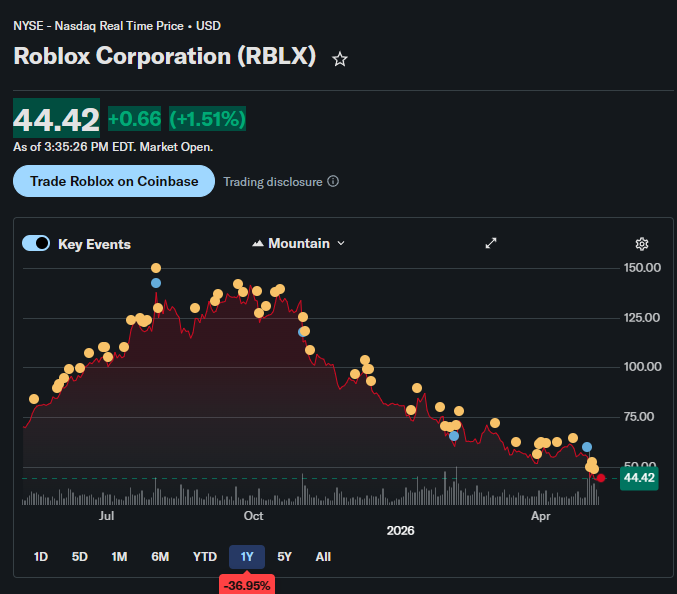The height and width of the screenshot is (594, 677).
Task: Select the 5D time range
Action: tap(80, 557)
